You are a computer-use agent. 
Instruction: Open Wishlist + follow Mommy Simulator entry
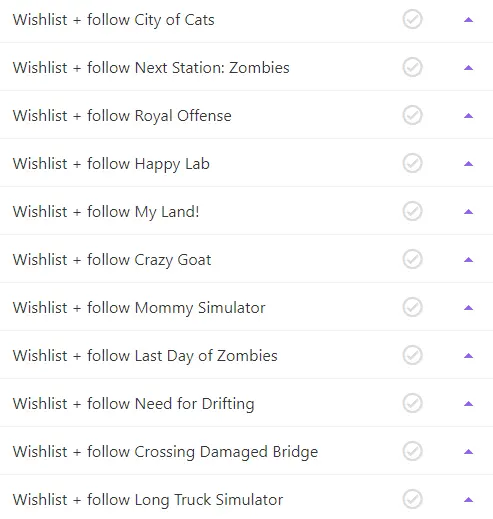pos(246,307)
